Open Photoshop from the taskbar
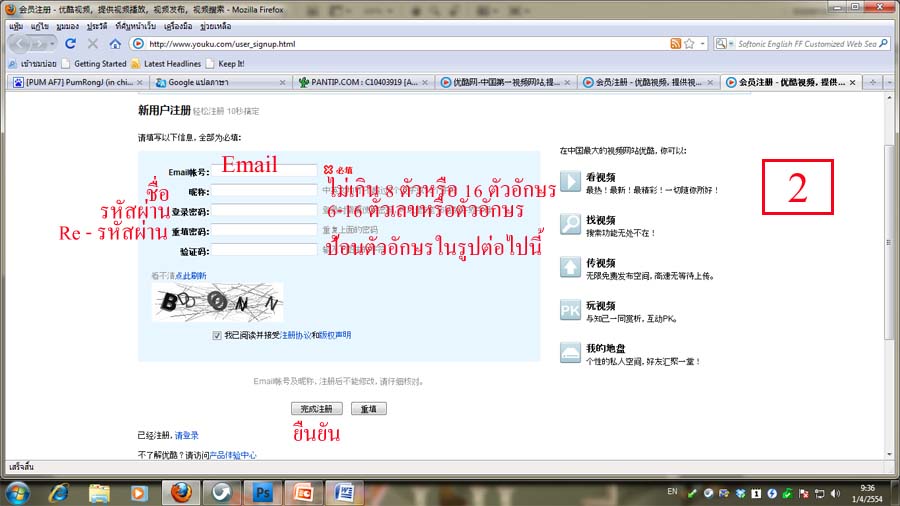900x506 pixels. pyautogui.click(x=262, y=493)
